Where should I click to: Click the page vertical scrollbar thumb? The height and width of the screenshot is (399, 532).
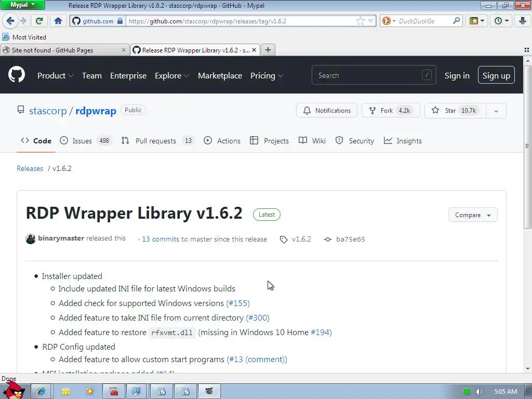[527, 146]
